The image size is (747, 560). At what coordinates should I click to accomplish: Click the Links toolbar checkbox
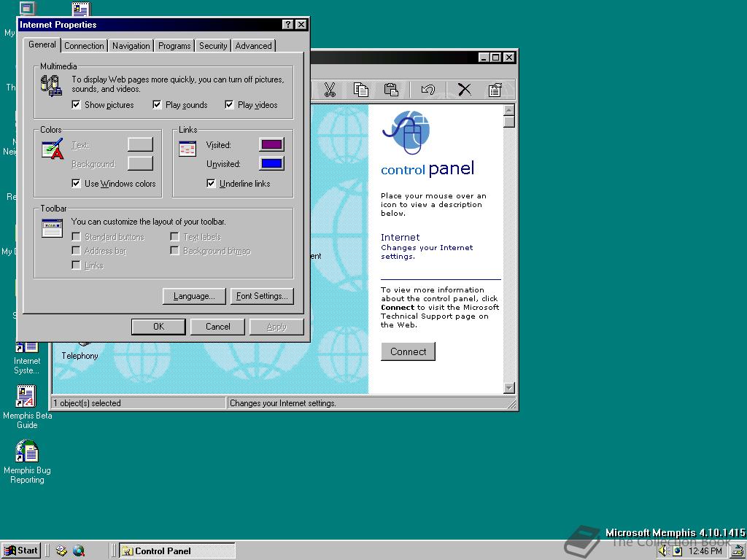pyautogui.click(x=76, y=265)
